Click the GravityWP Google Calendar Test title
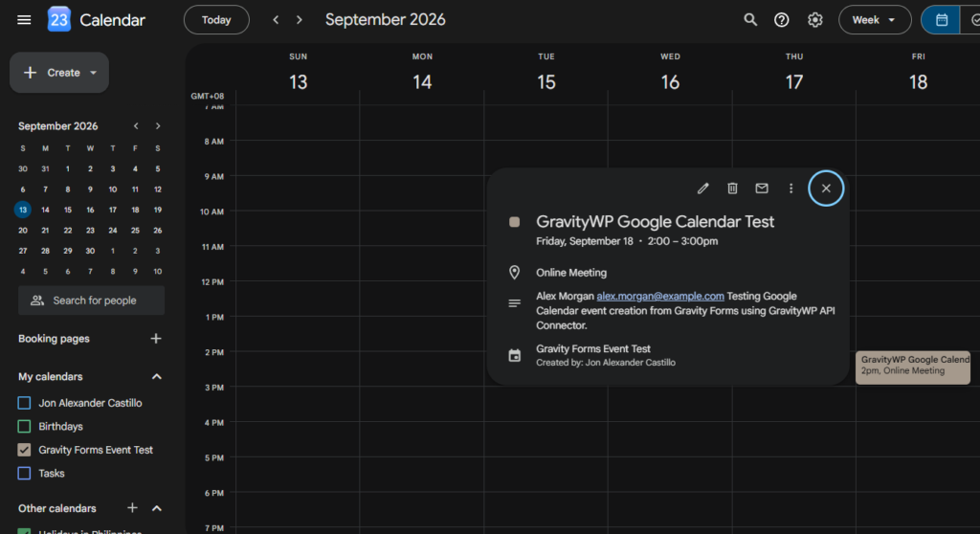This screenshot has height=534, width=980. (x=655, y=221)
